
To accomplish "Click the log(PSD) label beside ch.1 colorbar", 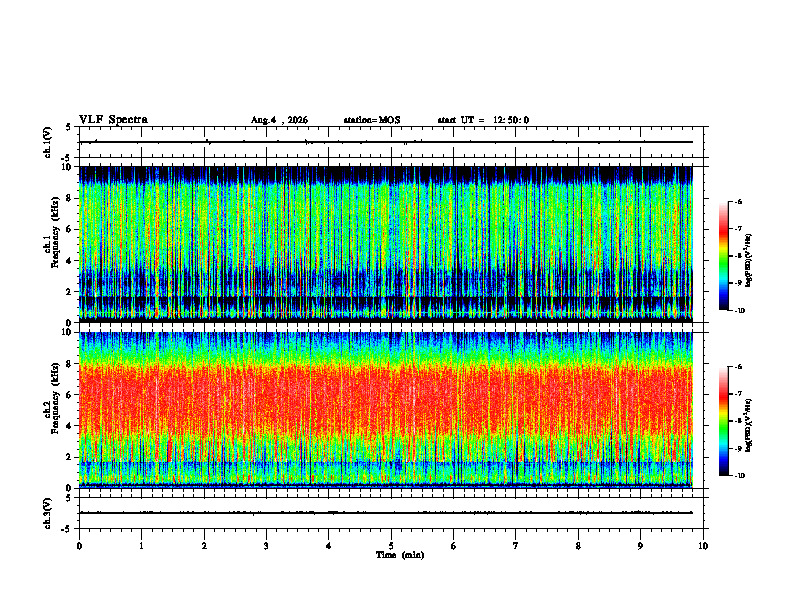I will [x=749, y=261].
